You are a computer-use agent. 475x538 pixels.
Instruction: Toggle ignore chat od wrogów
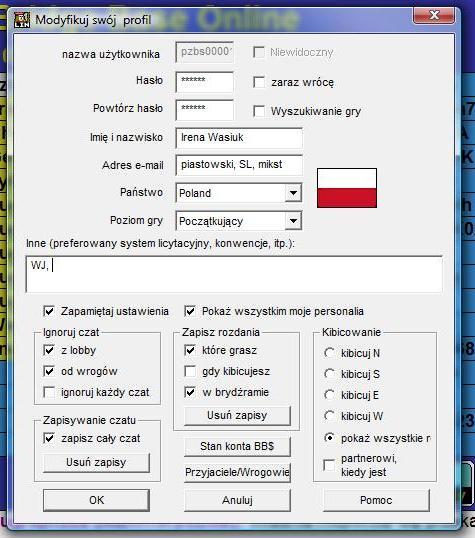click(x=49, y=371)
